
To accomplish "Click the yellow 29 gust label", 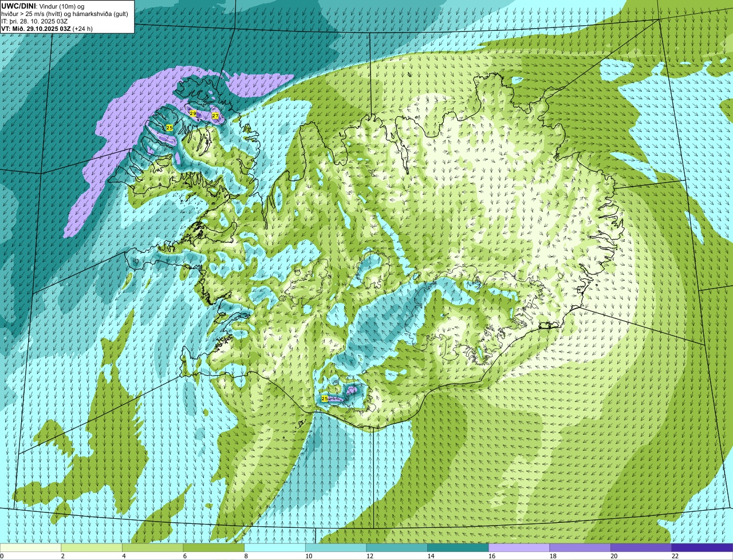I will click(193, 113).
